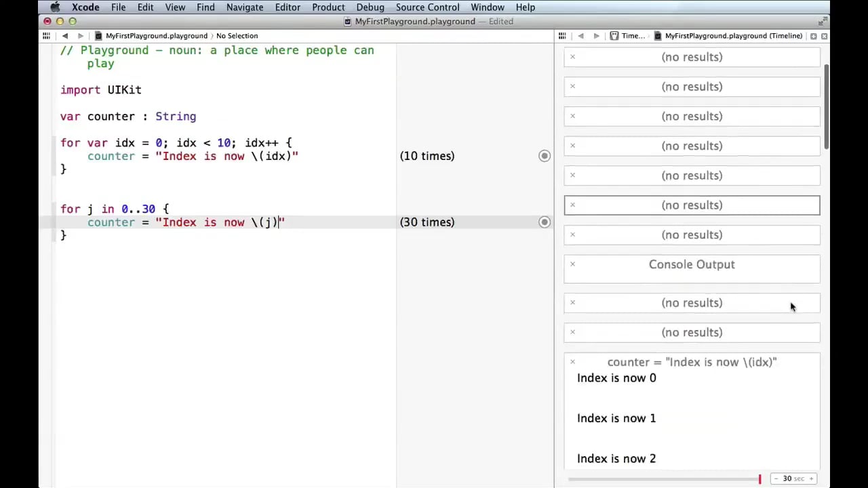This screenshot has height=488, width=868.
Task: Open the Debug menu
Action: (x=370, y=7)
